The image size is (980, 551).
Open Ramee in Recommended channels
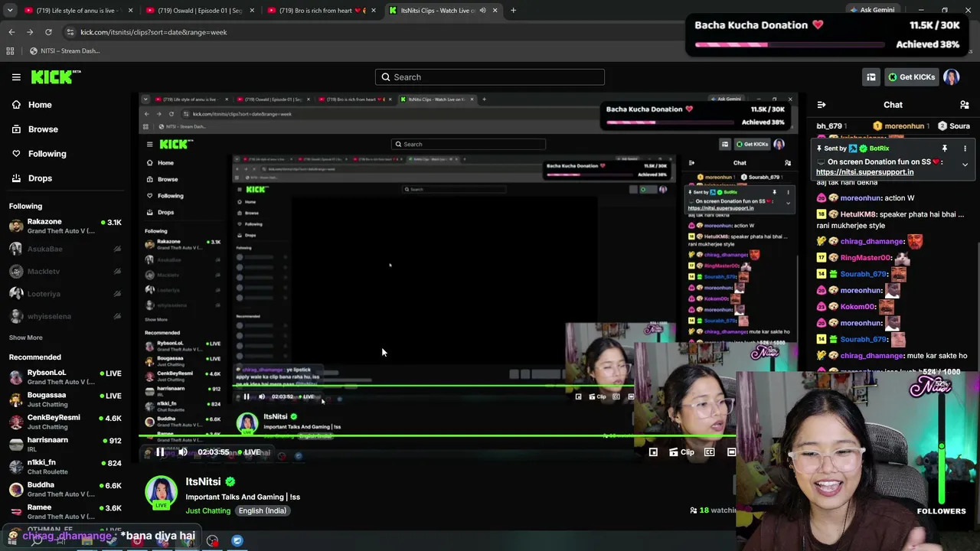click(65, 512)
